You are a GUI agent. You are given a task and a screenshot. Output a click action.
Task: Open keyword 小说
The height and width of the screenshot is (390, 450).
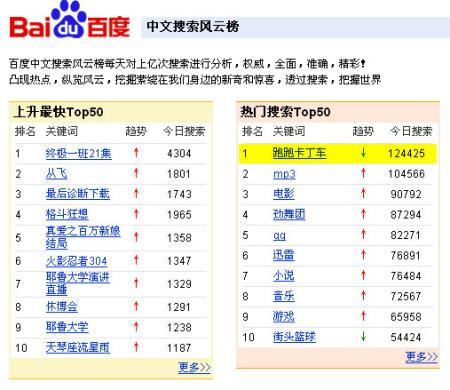(x=283, y=276)
